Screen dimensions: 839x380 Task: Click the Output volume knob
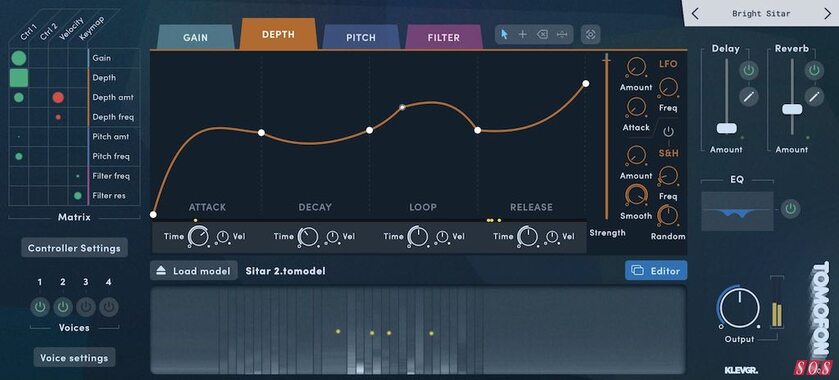(x=739, y=307)
